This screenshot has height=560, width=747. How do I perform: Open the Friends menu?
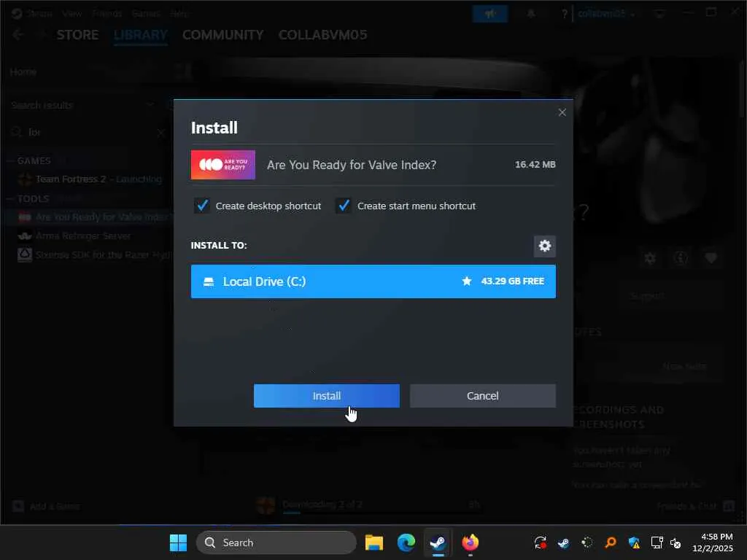click(x=107, y=13)
